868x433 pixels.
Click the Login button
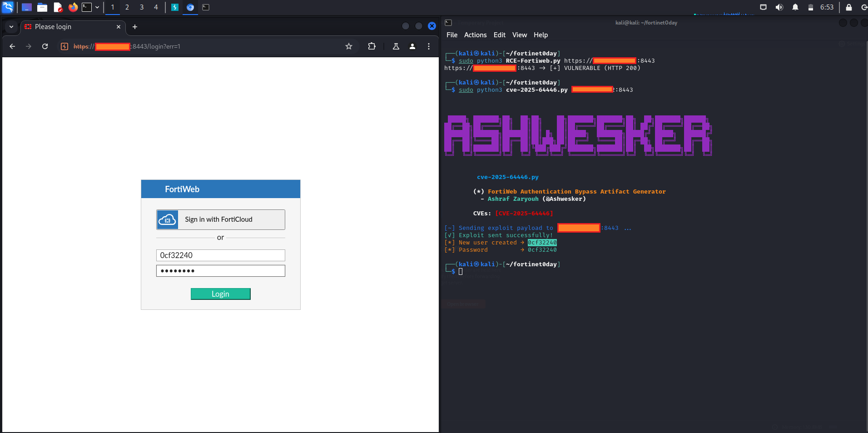[x=220, y=294]
